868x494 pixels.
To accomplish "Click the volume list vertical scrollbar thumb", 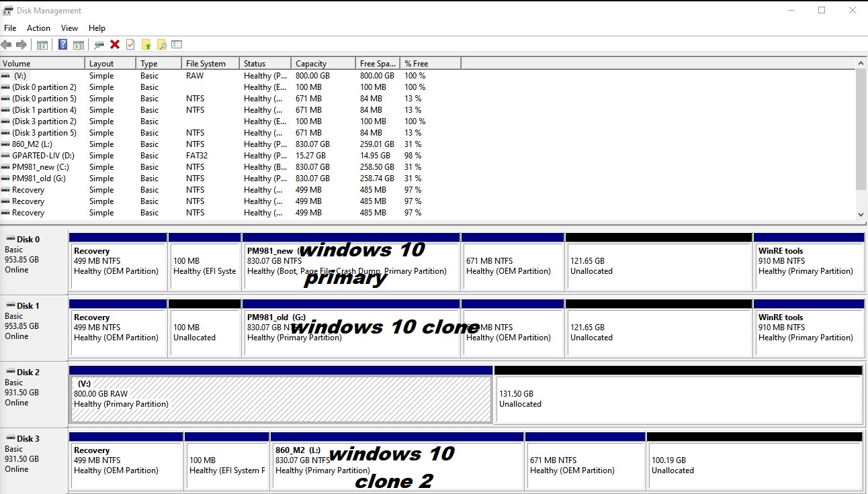I will (x=862, y=130).
